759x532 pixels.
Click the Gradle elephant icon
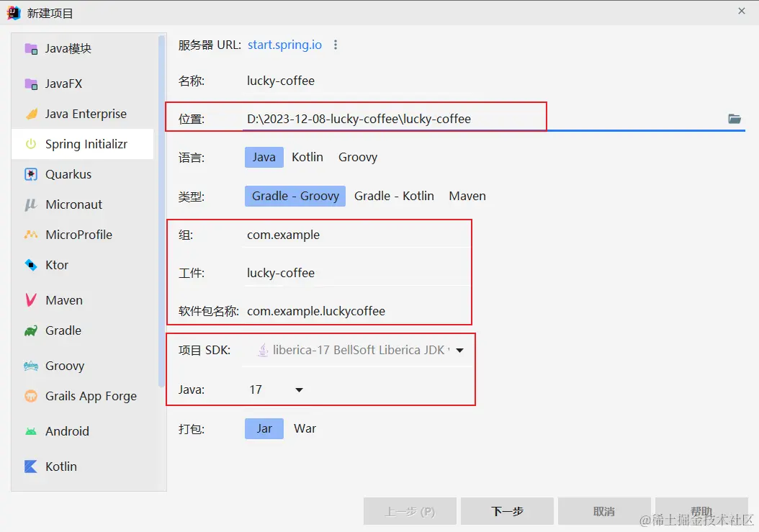pyautogui.click(x=31, y=330)
